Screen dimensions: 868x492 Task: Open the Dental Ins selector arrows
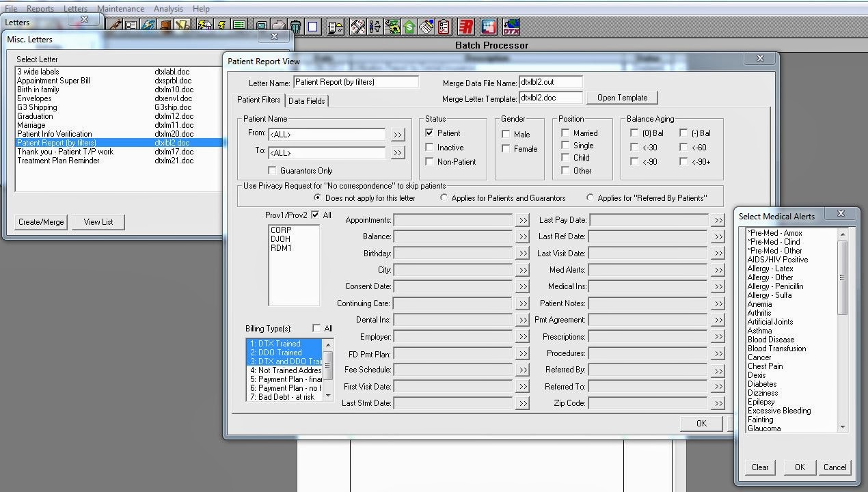(522, 320)
